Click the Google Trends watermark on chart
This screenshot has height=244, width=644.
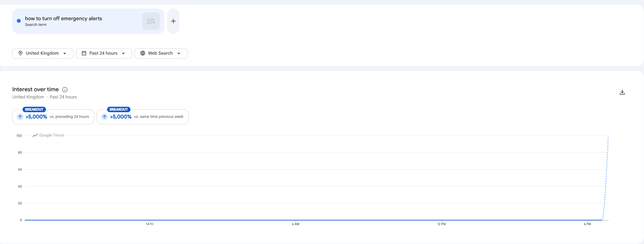[49, 135]
